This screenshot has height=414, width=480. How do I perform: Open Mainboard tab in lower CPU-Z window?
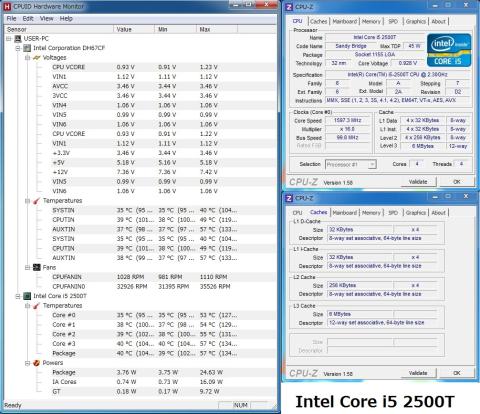pos(345,213)
